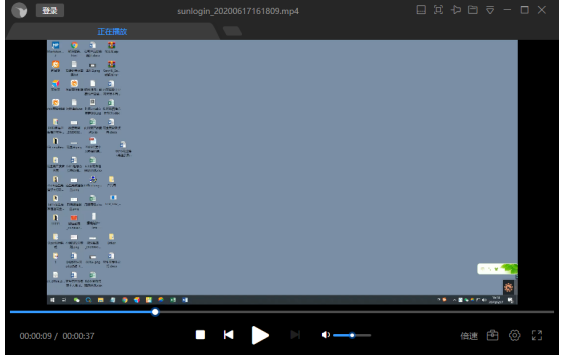The height and width of the screenshot is (364, 569).
Task: Click the play button
Action: [260, 335]
